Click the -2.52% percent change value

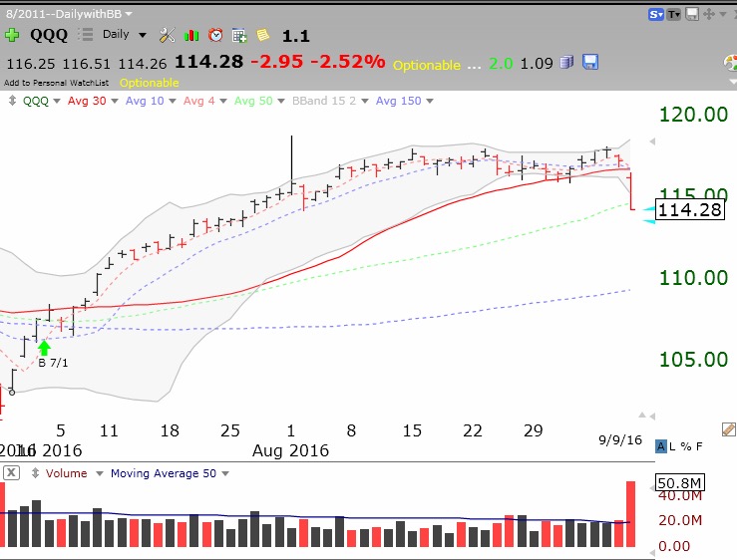pyautogui.click(x=348, y=62)
